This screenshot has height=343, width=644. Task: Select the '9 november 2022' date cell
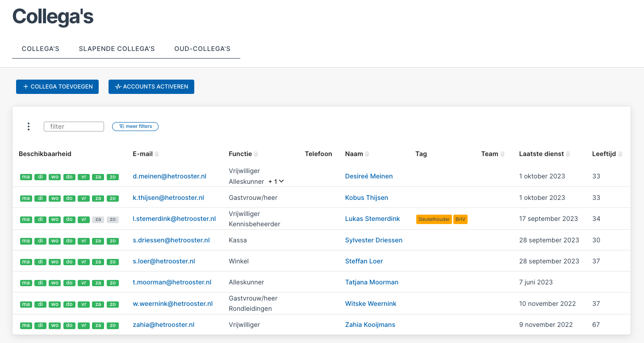tap(546, 325)
